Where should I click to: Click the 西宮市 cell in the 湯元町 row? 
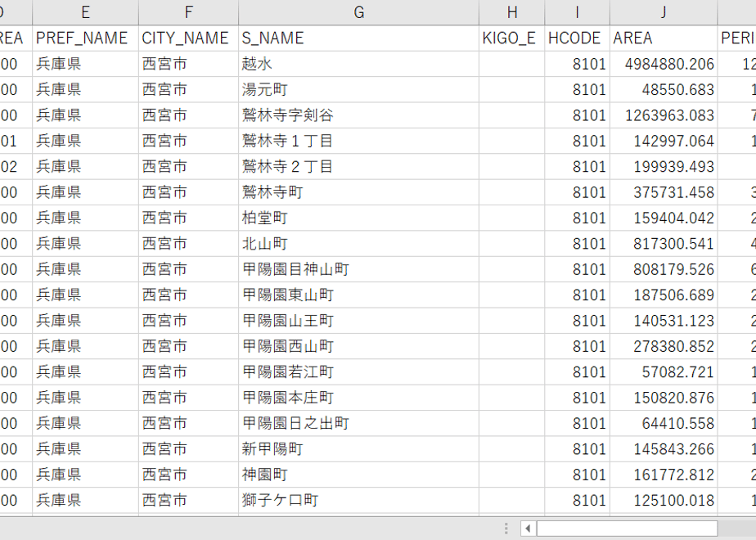(188, 90)
